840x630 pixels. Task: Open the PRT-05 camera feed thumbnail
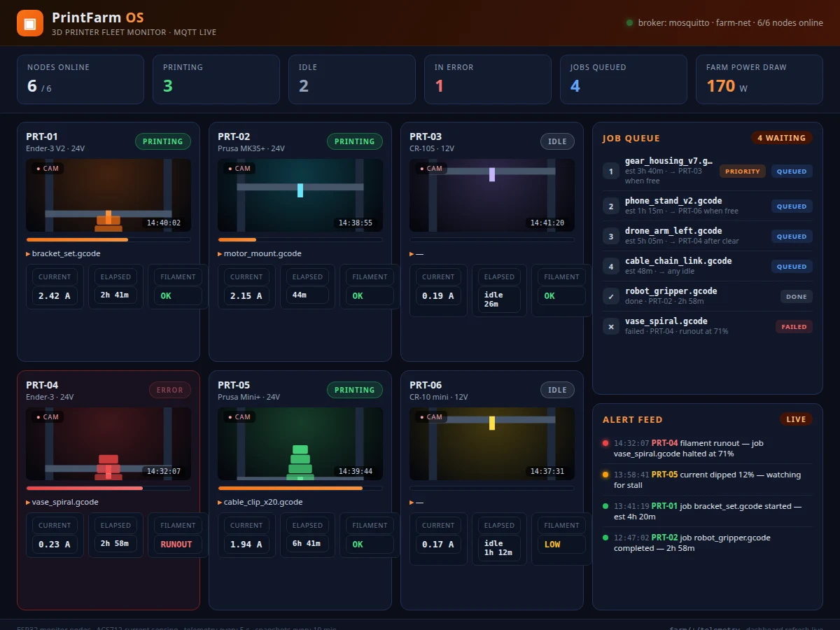(x=300, y=444)
